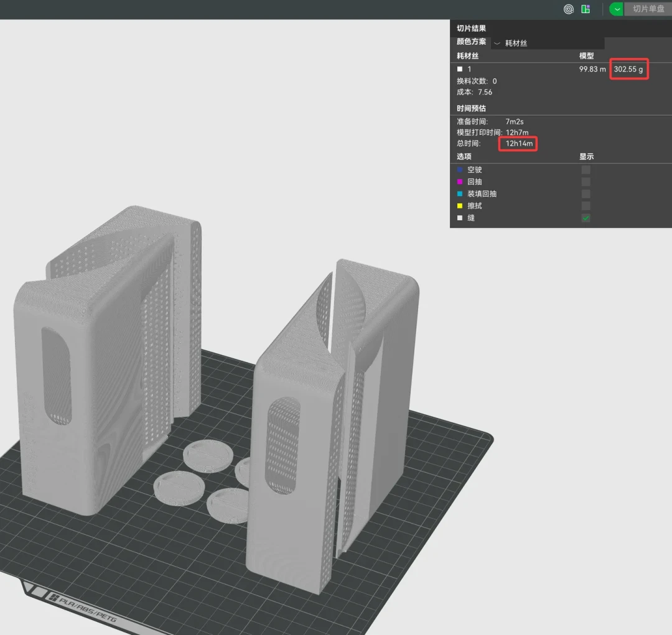Enable the 装填回抽 display checkbox

(x=586, y=193)
